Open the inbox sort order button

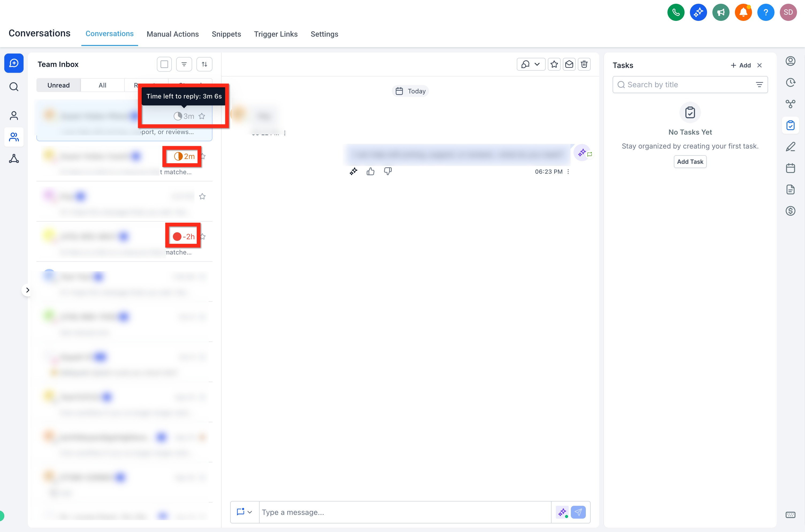pos(204,64)
